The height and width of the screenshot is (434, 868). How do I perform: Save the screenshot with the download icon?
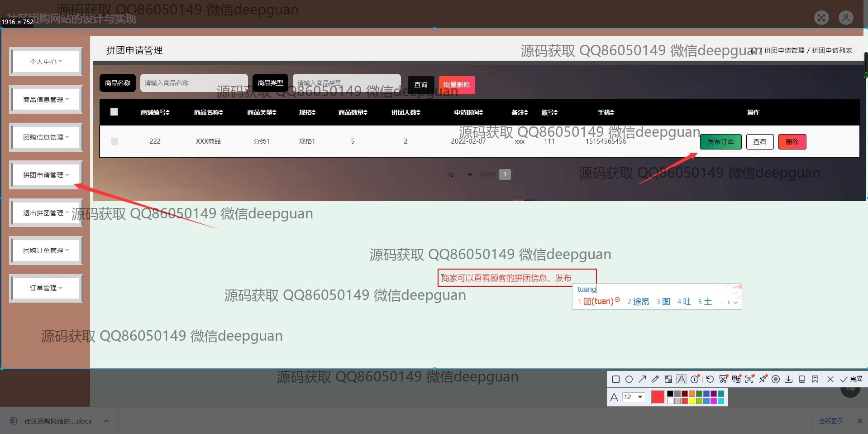point(789,379)
